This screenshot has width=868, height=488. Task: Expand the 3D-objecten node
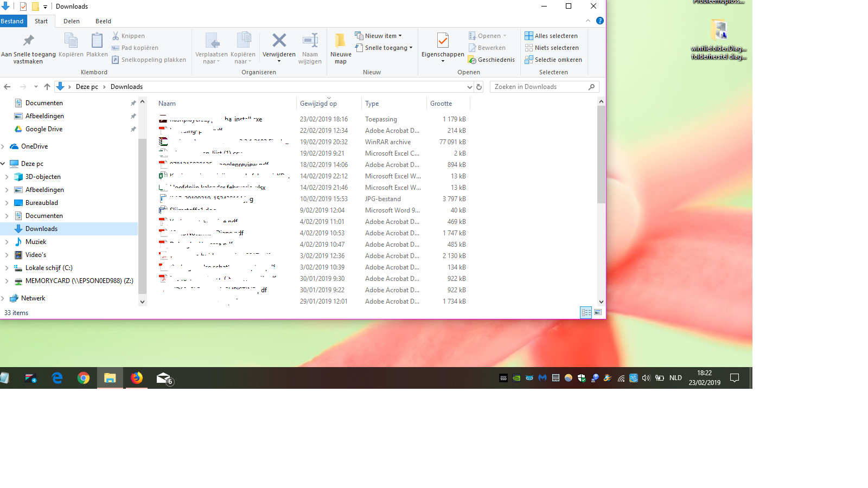click(7, 177)
